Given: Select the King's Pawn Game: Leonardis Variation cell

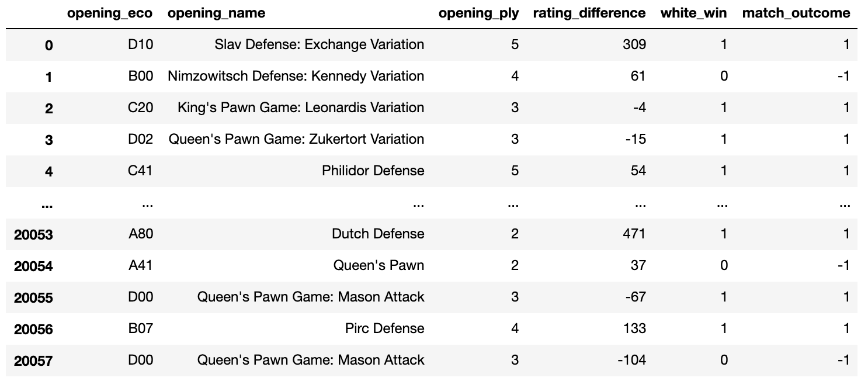Looking at the screenshot, I should (301, 108).
